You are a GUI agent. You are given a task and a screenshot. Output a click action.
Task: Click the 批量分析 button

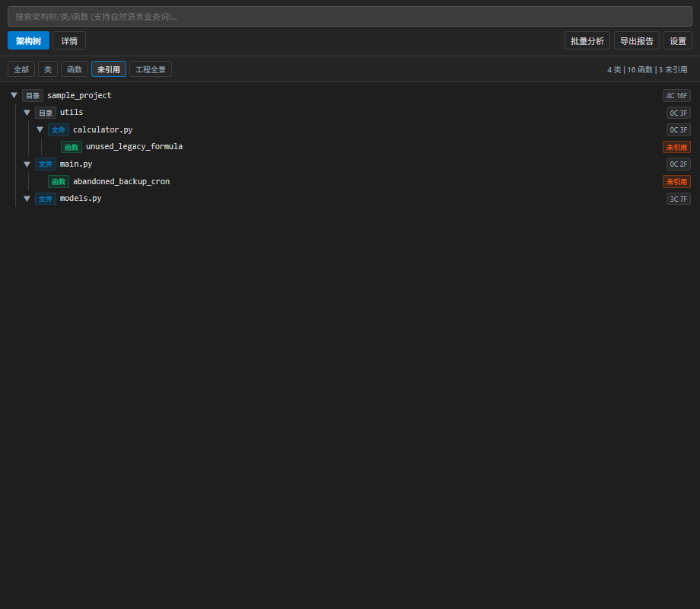(x=587, y=40)
